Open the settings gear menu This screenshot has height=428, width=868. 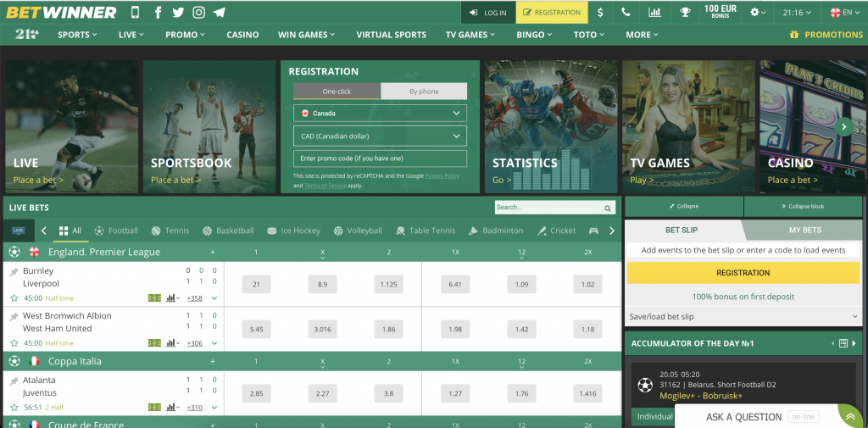(x=757, y=12)
